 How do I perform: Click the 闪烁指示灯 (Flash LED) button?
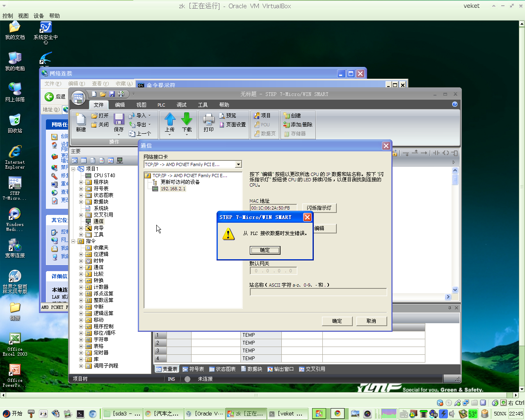(319, 208)
